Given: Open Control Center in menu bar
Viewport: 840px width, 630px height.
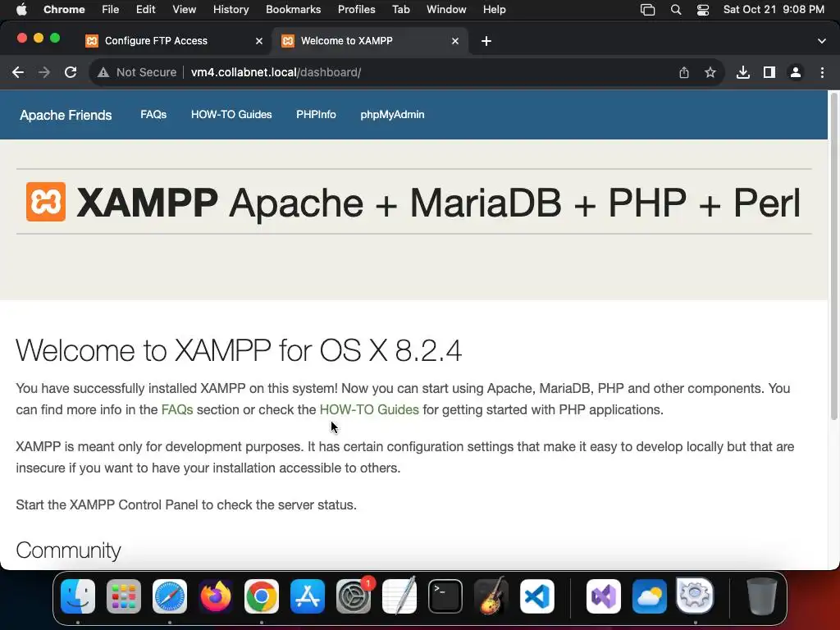Looking at the screenshot, I should tap(703, 10).
